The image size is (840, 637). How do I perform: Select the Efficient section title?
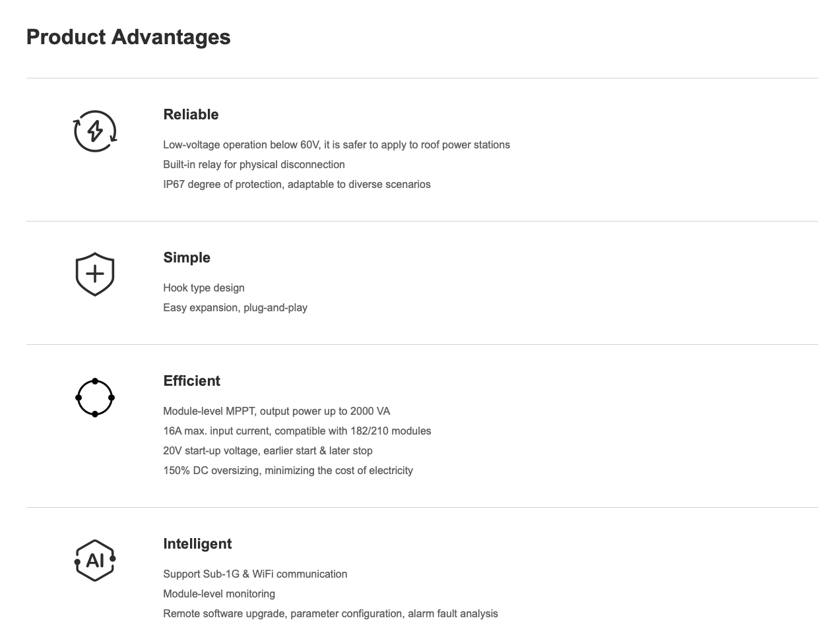tap(191, 381)
